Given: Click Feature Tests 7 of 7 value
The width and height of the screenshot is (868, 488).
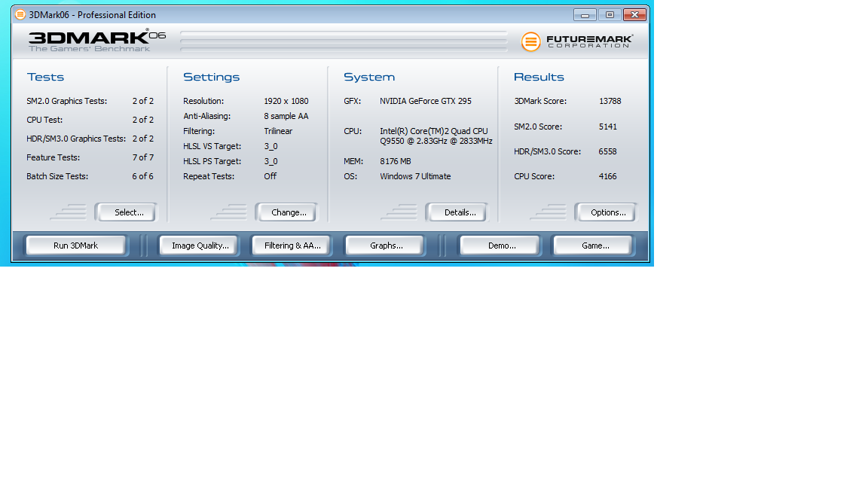Looking at the screenshot, I should point(143,157).
